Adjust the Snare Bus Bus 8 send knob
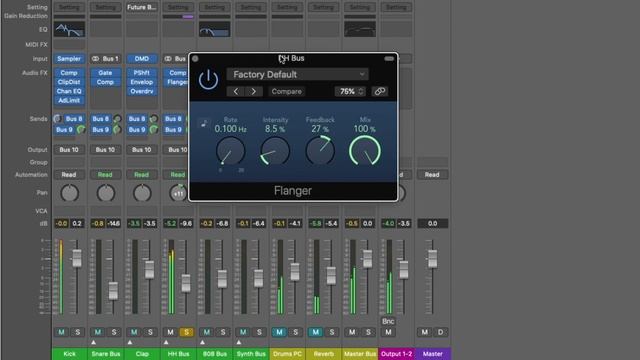The image size is (640, 360). pos(117,119)
